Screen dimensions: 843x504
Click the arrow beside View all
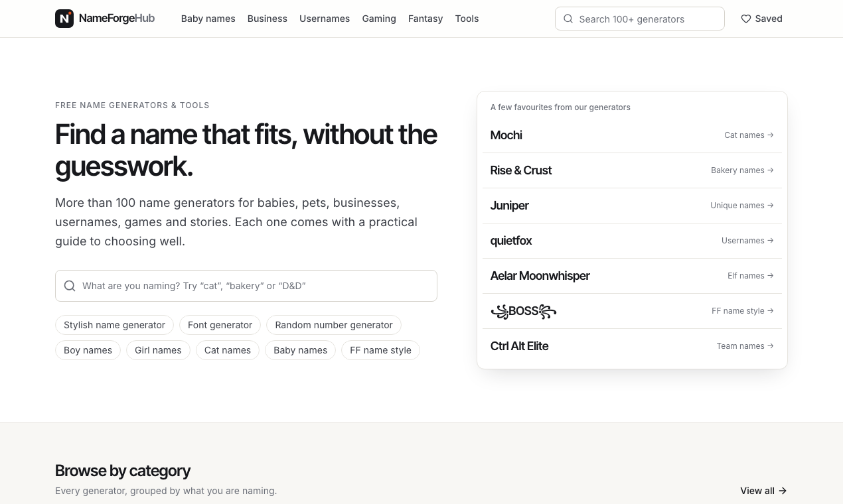point(783,491)
